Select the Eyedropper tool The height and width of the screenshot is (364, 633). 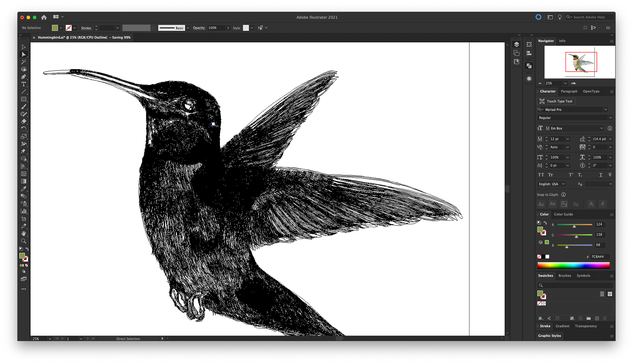(x=23, y=189)
